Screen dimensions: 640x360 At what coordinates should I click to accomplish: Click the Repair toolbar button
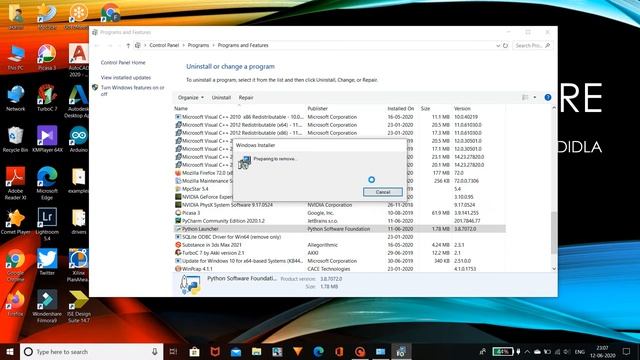246,98
